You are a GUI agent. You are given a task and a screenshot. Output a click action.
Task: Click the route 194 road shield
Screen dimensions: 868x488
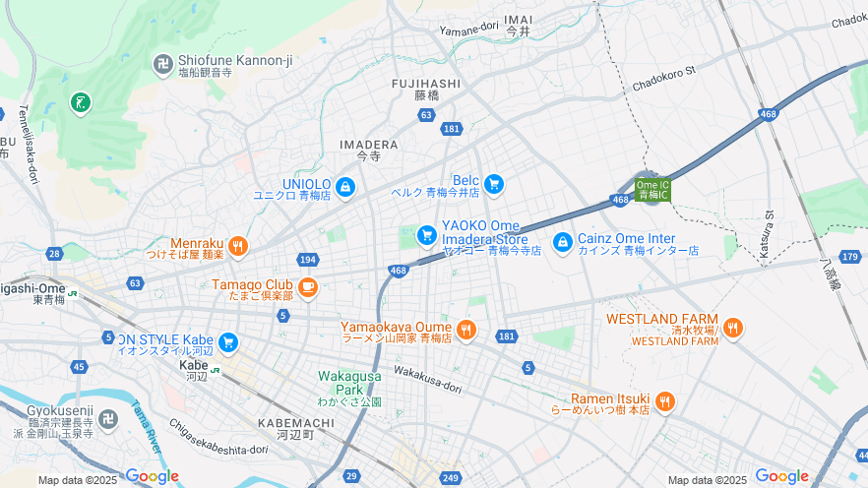[x=307, y=260]
